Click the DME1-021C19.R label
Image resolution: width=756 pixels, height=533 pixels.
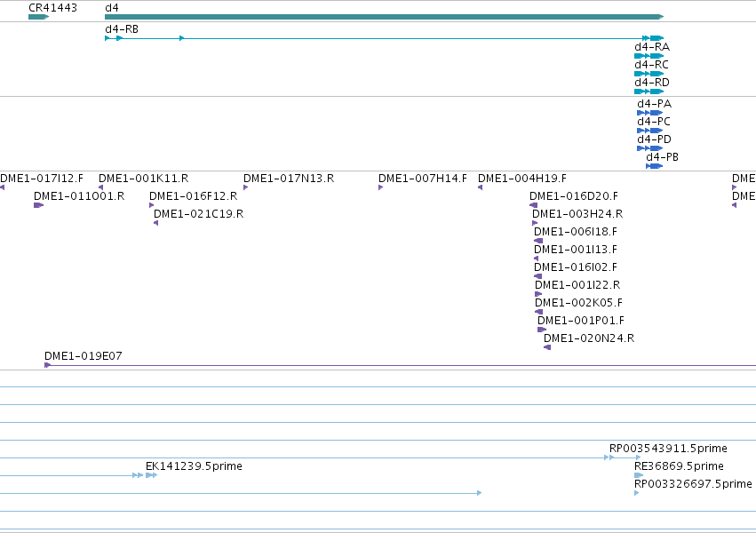199,214
